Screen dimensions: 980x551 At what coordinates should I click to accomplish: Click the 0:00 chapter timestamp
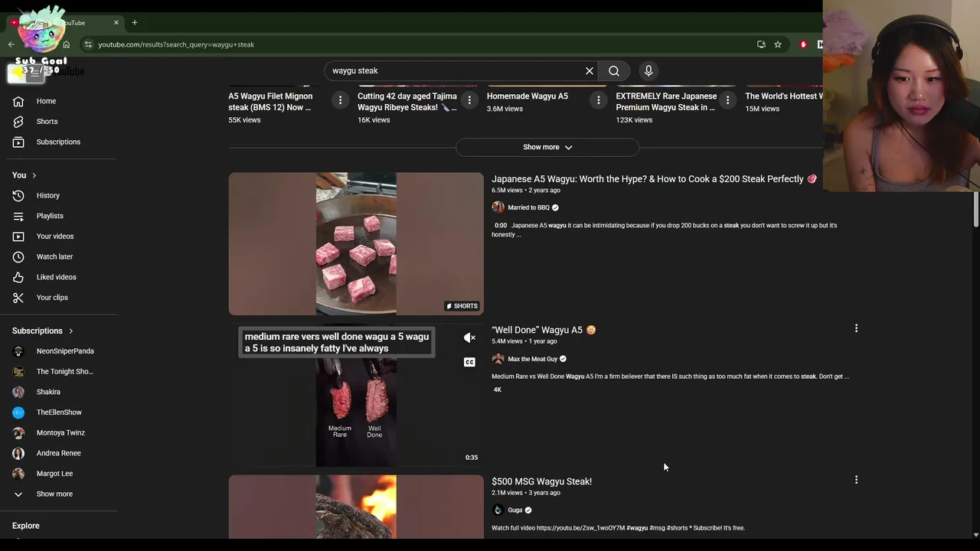tap(501, 225)
